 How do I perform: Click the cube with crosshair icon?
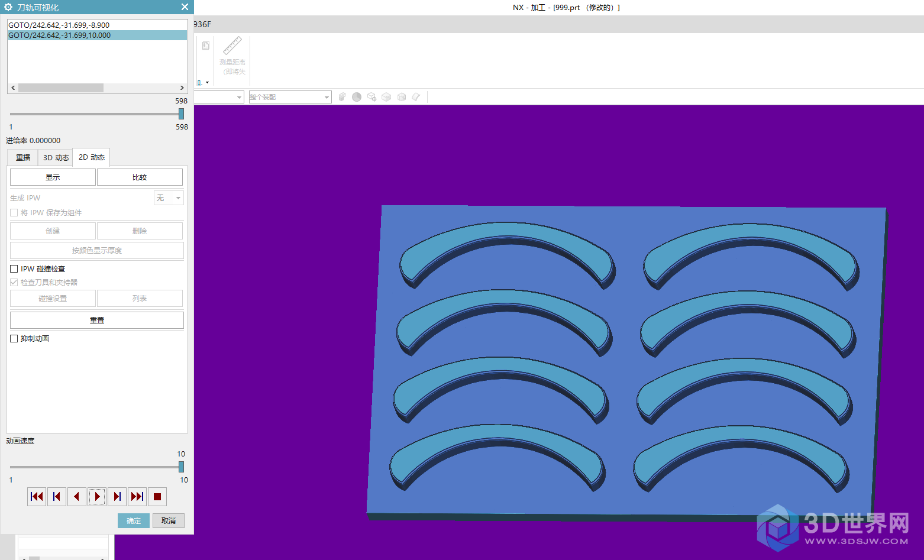pyautogui.click(x=371, y=97)
